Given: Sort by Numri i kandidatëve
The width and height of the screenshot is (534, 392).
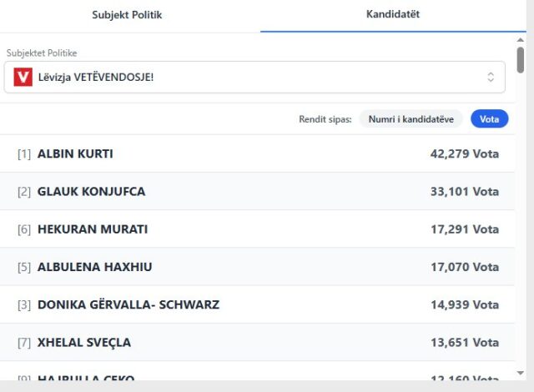Looking at the screenshot, I should (411, 119).
